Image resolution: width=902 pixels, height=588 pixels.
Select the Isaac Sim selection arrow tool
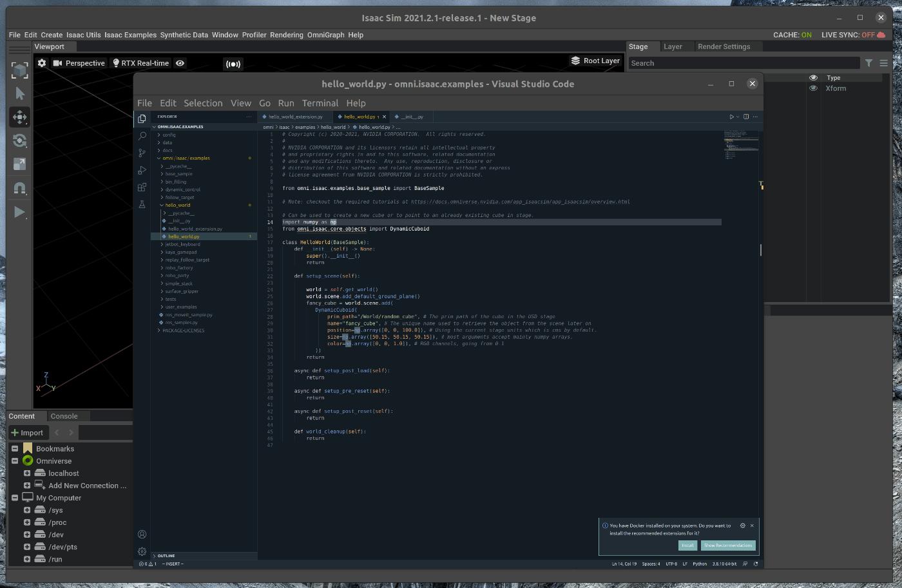click(20, 94)
